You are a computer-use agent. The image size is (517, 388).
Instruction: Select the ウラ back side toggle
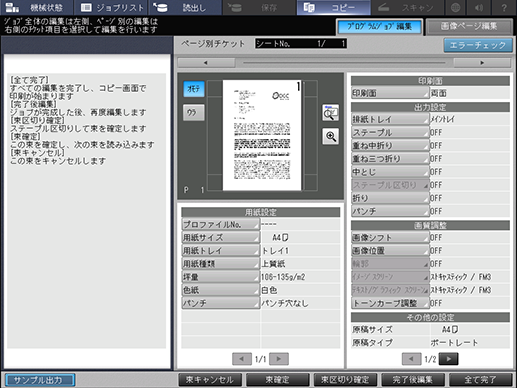tap(194, 112)
